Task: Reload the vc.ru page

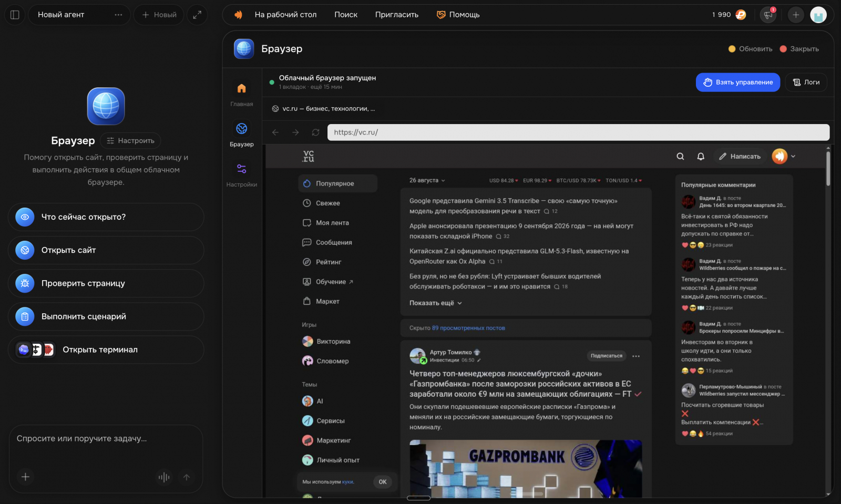Action: pos(315,132)
